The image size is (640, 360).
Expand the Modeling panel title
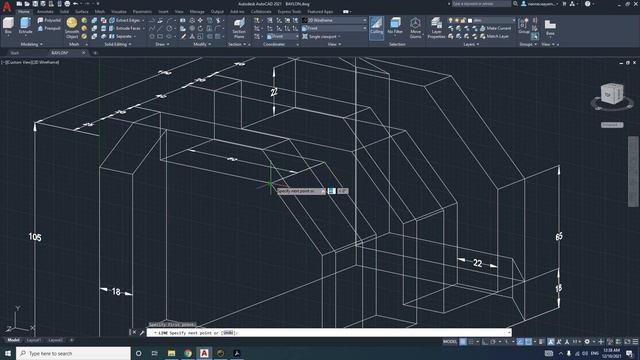31,44
